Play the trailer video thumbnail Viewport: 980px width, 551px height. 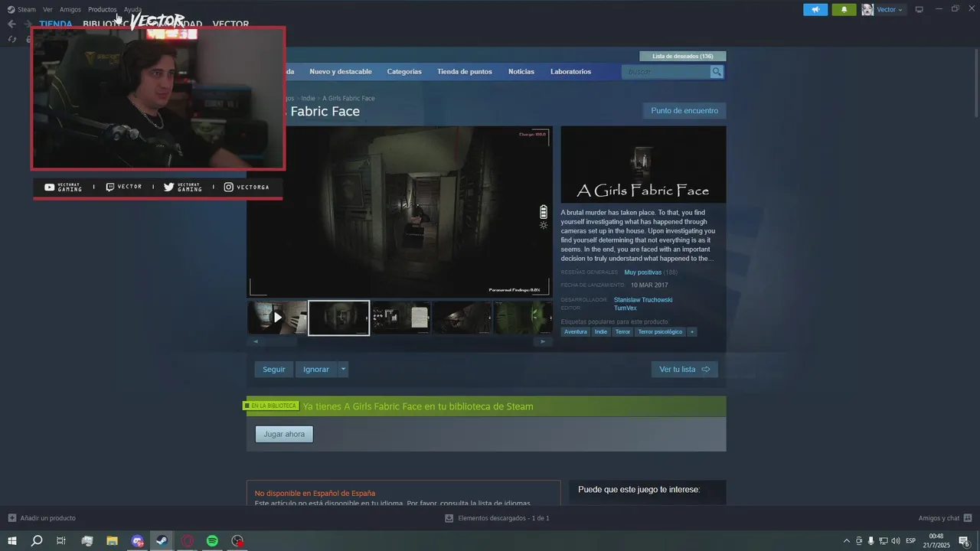[277, 317]
